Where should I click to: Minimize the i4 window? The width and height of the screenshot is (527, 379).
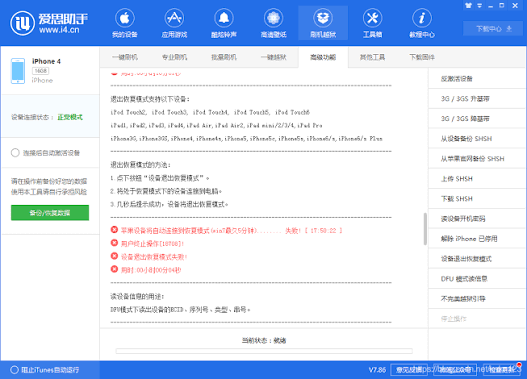(491, 5)
